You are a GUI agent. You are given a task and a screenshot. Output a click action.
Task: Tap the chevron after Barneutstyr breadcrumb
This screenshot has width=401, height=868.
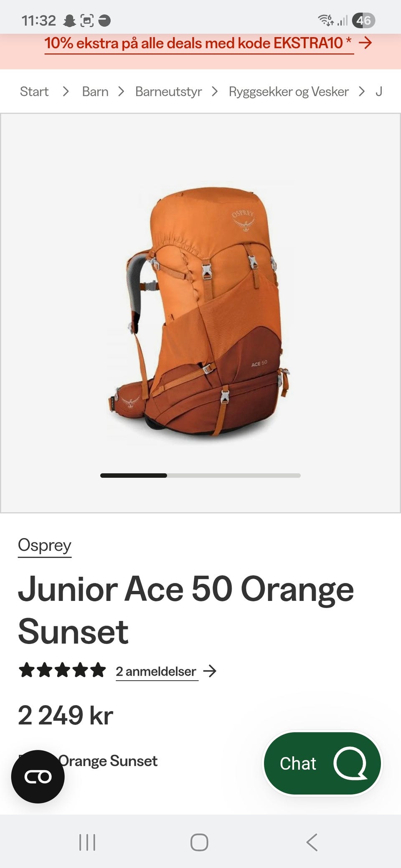coord(215,91)
